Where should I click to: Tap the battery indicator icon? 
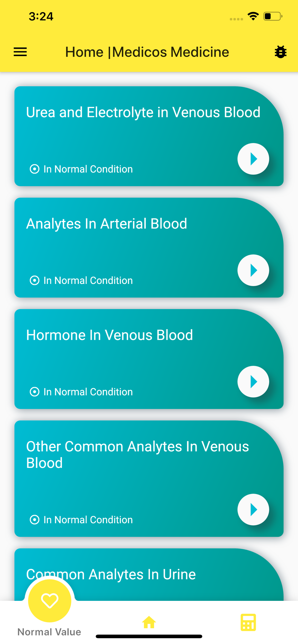[x=273, y=16]
